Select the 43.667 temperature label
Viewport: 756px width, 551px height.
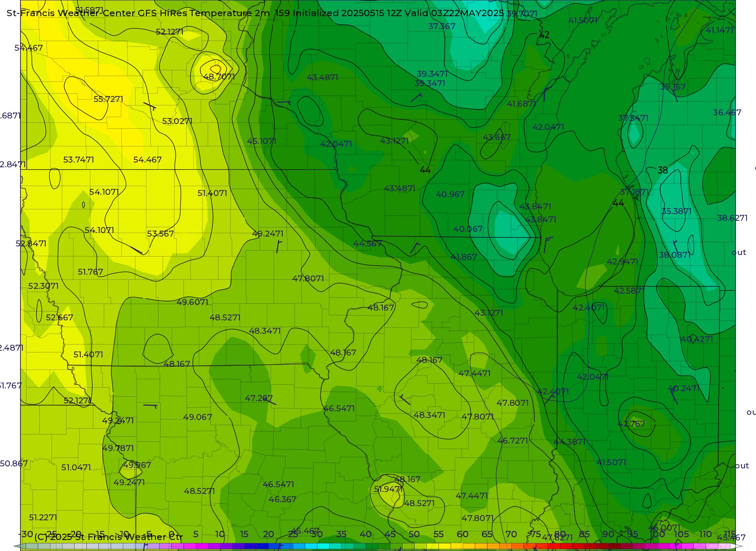coord(497,137)
